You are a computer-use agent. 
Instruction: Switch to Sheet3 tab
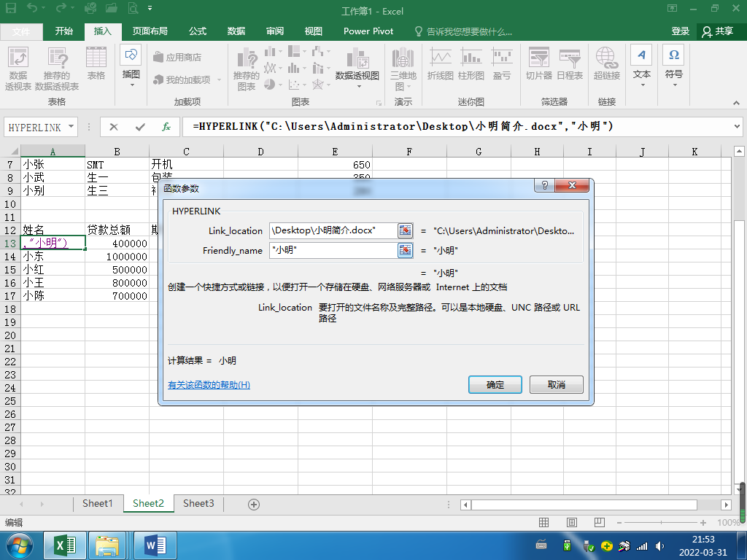pos(198,504)
